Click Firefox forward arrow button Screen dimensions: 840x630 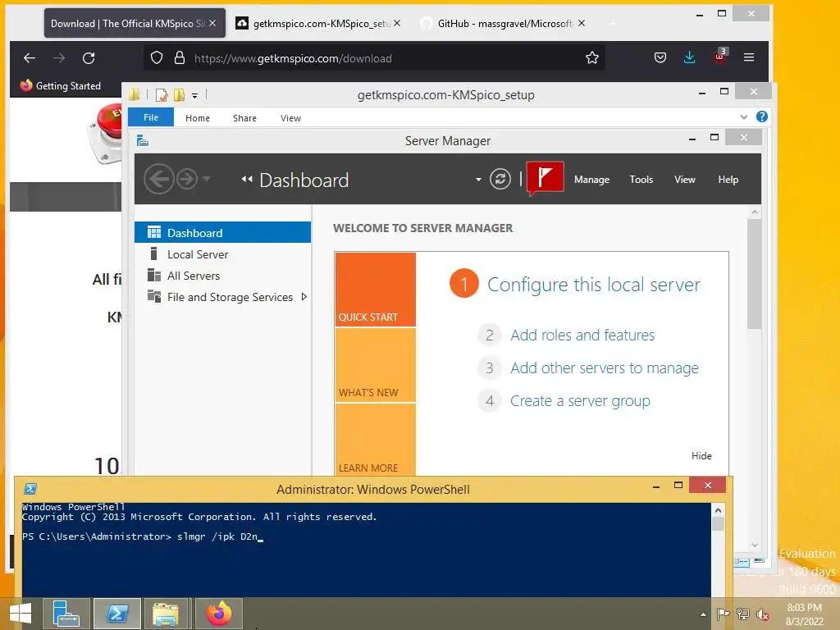coord(59,58)
